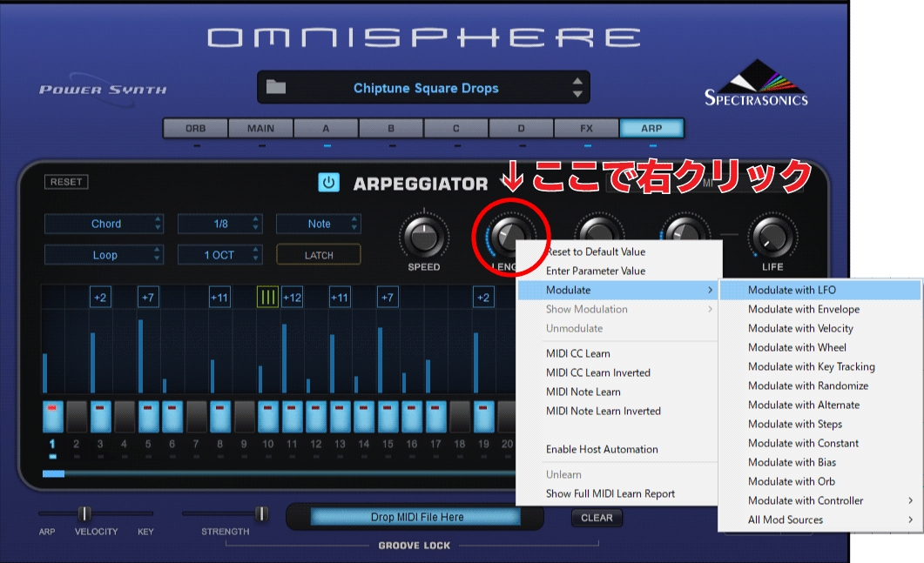Toggle arpeggiator step 4 on/off
This screenshot has width=924, height=563.
(125, 416)
